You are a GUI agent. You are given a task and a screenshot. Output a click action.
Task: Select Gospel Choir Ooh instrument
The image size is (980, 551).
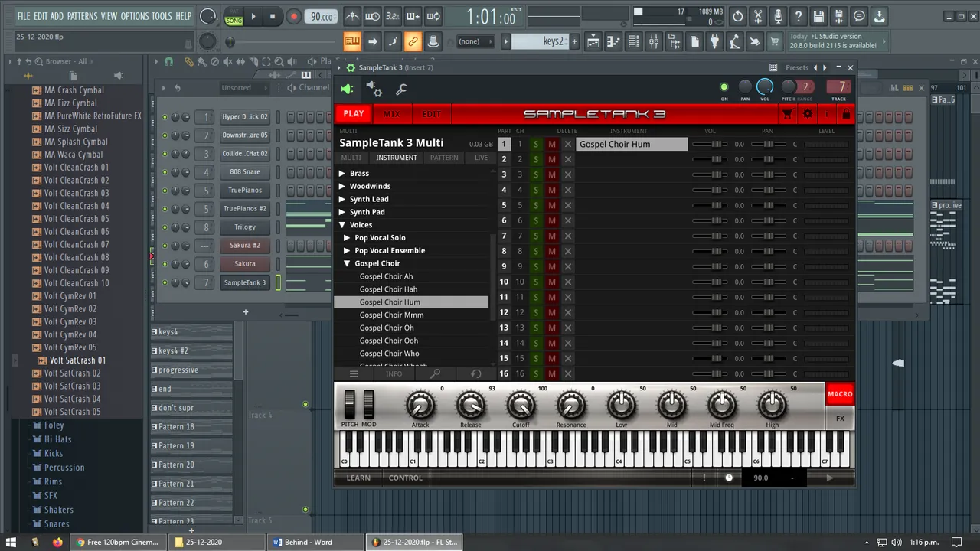coord(389,341)
